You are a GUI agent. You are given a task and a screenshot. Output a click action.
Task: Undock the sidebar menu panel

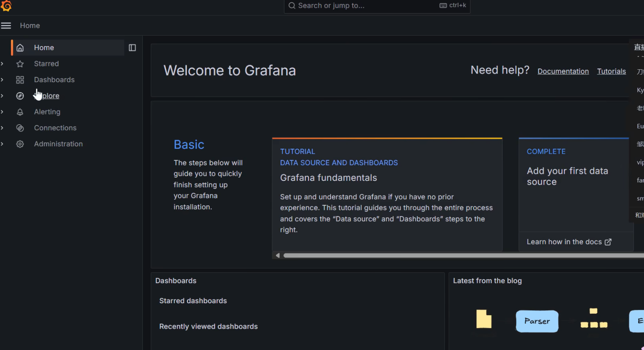[132, 48]
